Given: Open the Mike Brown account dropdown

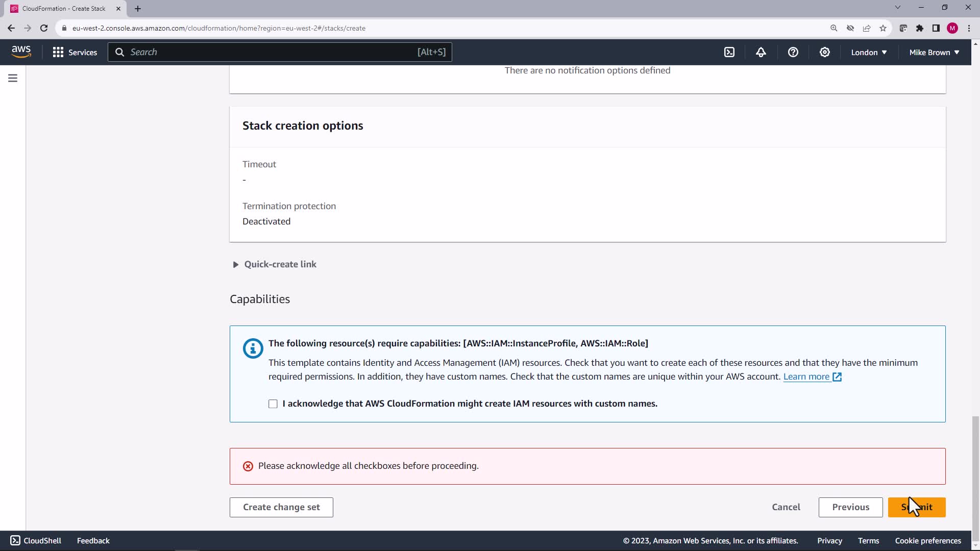Looking at the screenshot, I should point(934,52).
